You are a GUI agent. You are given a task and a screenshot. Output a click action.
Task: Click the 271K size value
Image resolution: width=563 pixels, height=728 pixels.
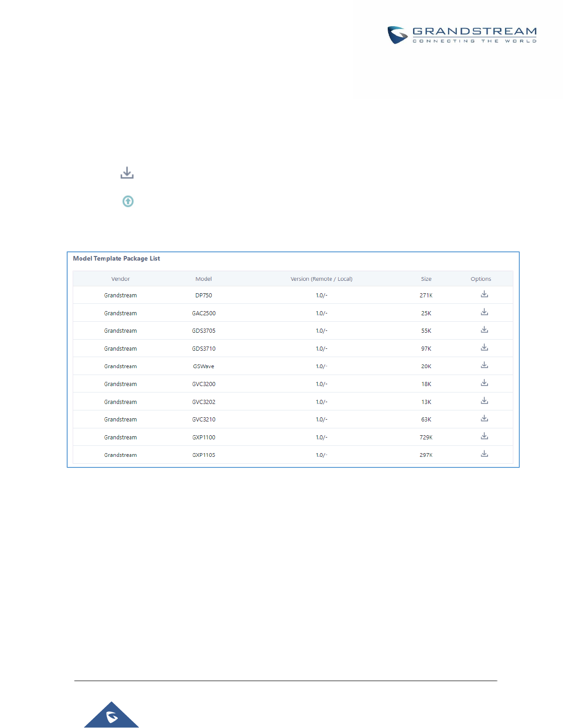coord(426,296)
